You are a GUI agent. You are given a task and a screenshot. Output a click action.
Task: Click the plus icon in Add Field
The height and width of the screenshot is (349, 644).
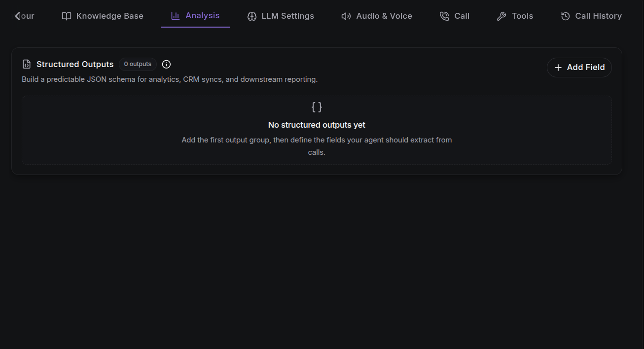click(558, 68)
